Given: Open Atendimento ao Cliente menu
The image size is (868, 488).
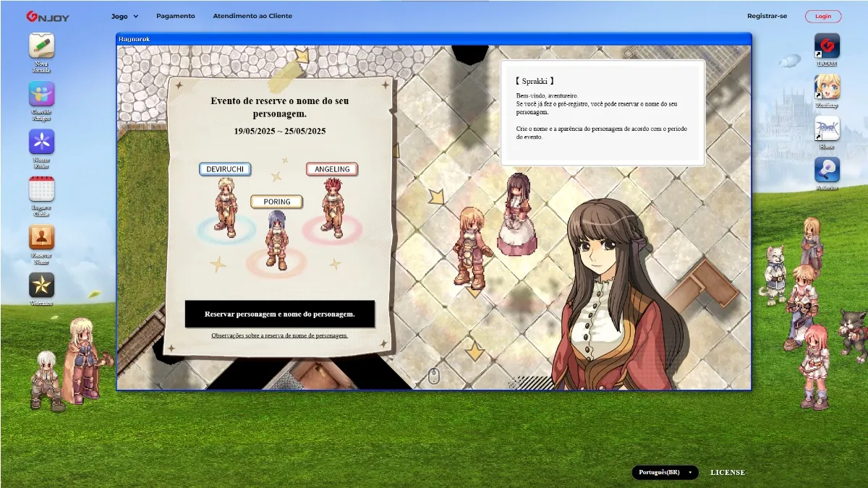Looking at the screenshot, I should pos(252,16).
